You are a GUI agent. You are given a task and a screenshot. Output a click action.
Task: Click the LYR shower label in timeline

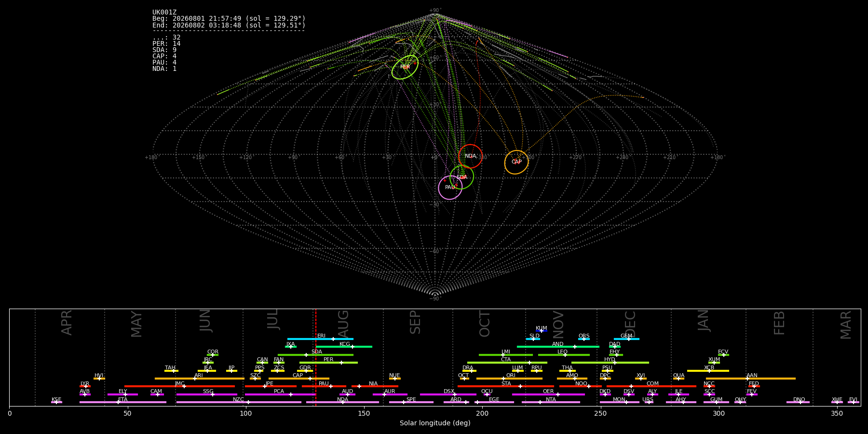pos(85,384)
